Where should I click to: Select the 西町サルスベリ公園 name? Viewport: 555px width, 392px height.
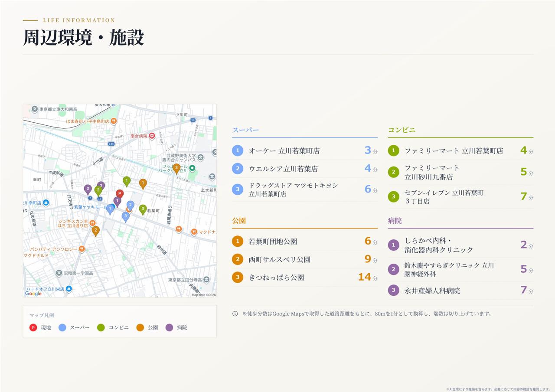point(280,259)
